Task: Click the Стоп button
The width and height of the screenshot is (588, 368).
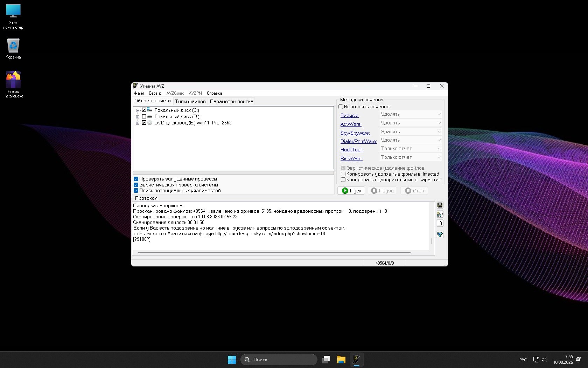Action: (x=414, y=191)
